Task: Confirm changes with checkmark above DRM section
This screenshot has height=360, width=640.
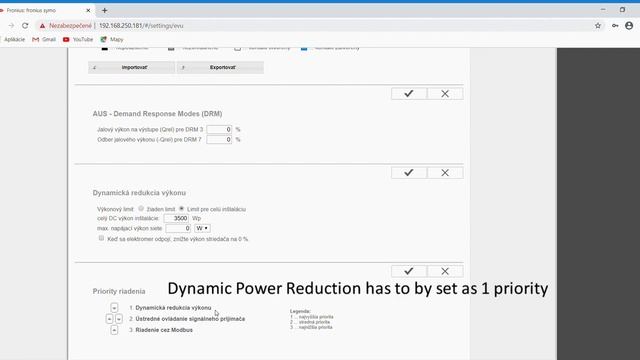Action: click(409, 93)
